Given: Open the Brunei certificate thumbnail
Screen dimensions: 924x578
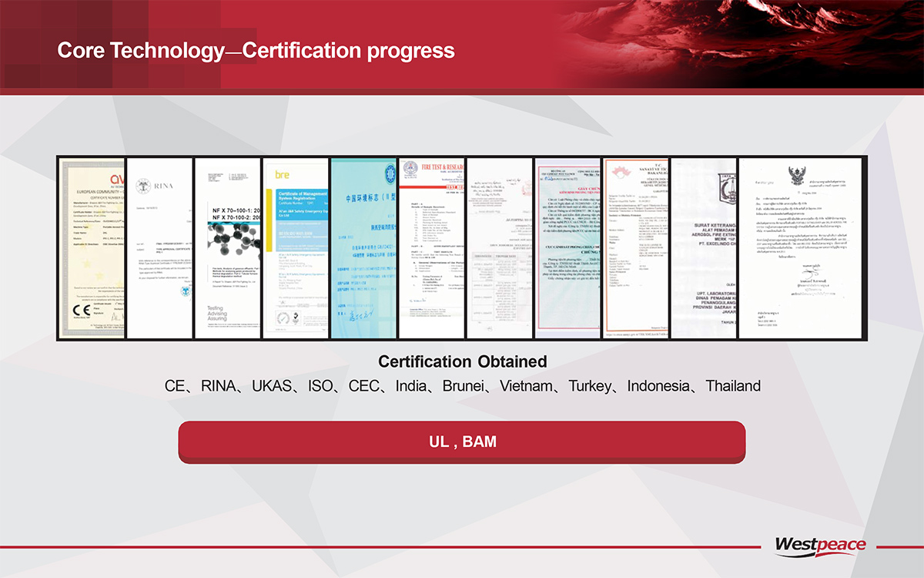Looking at the screenshot, I should [499, 248].
